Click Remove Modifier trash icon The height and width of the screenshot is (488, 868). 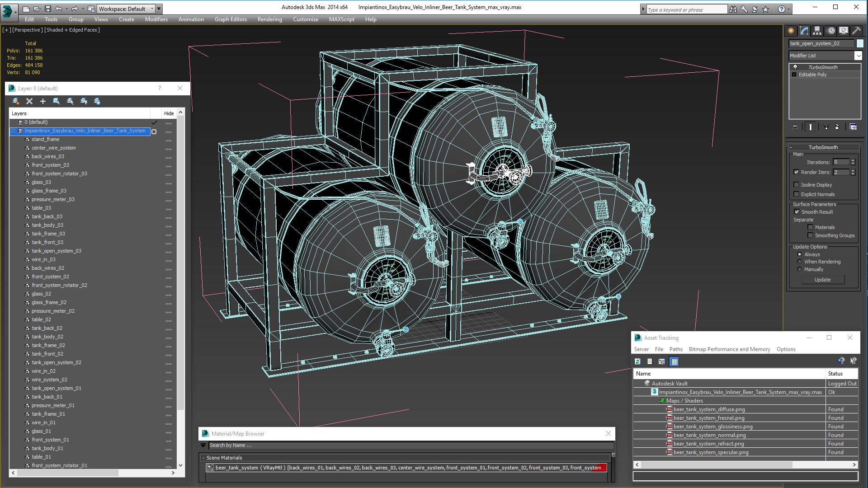[837, 127]
